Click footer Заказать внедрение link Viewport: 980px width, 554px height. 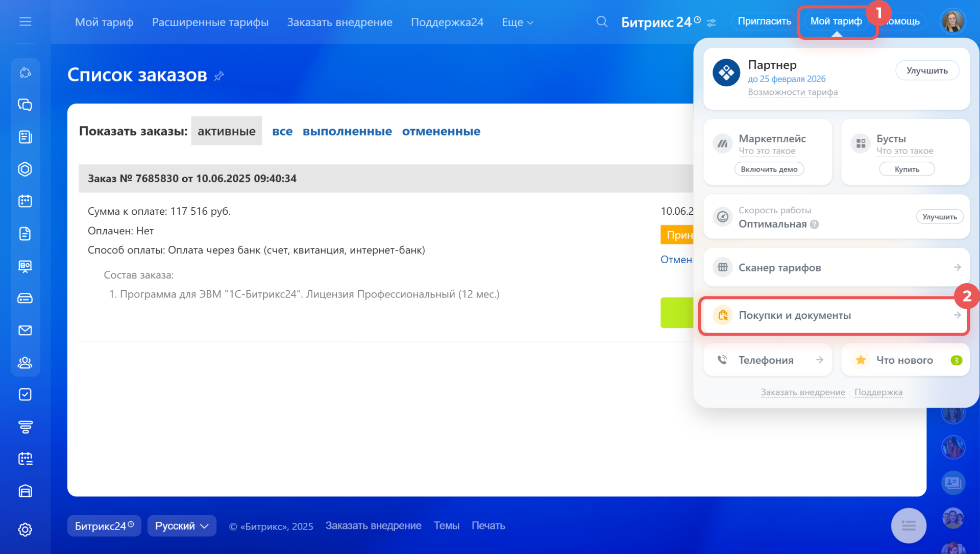click(x=374, y=526)
